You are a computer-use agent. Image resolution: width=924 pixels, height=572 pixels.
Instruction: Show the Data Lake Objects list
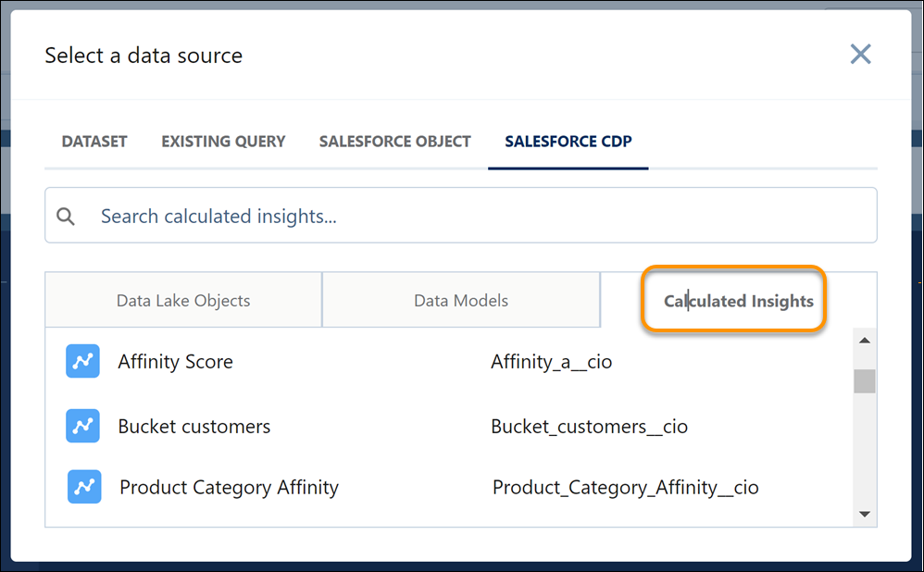[x=183, y=301]
